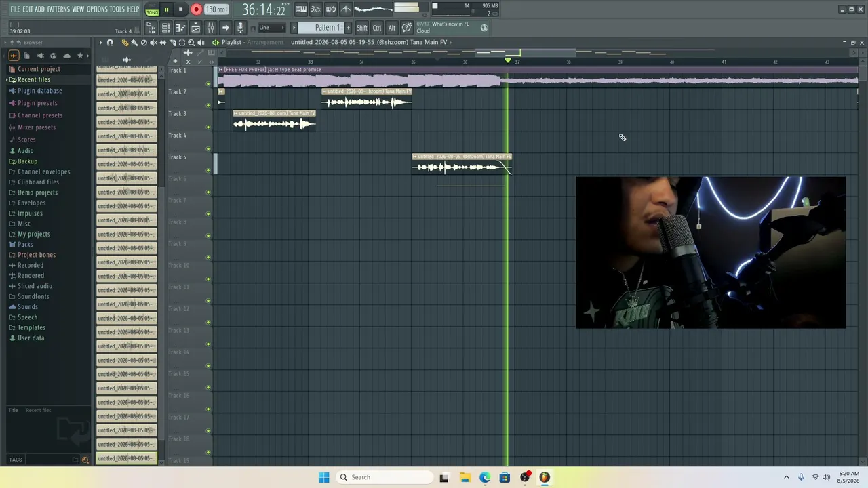This screenshot has width=868, height=488.
Task: Select browser plugins tab icon
Action: 40,56
